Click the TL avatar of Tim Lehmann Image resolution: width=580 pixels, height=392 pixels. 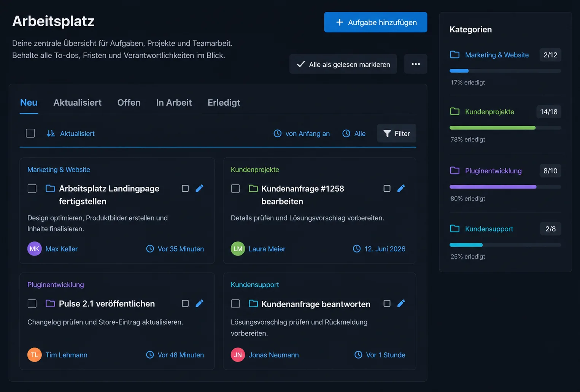click(35, 355)
